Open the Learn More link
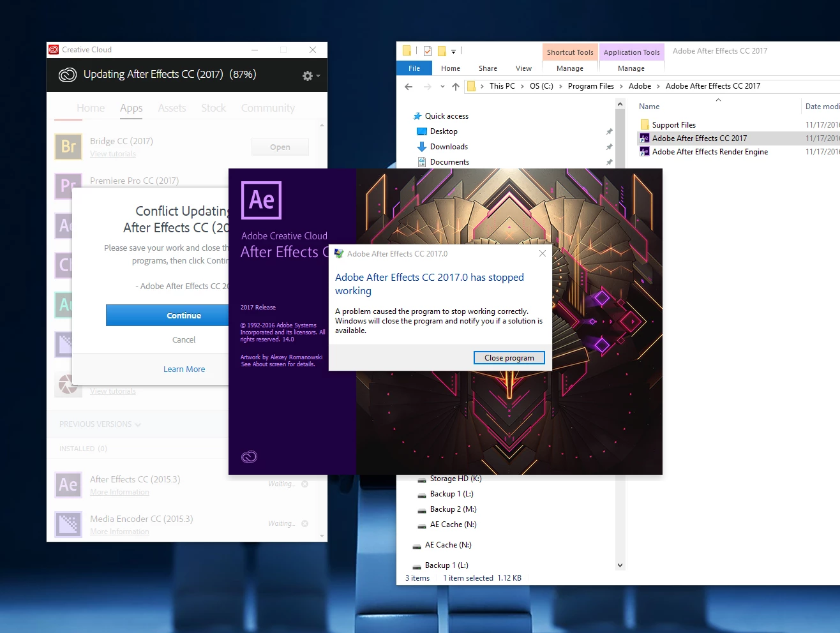The width and height of the screenshot is (840, 633). click(184, 369)
